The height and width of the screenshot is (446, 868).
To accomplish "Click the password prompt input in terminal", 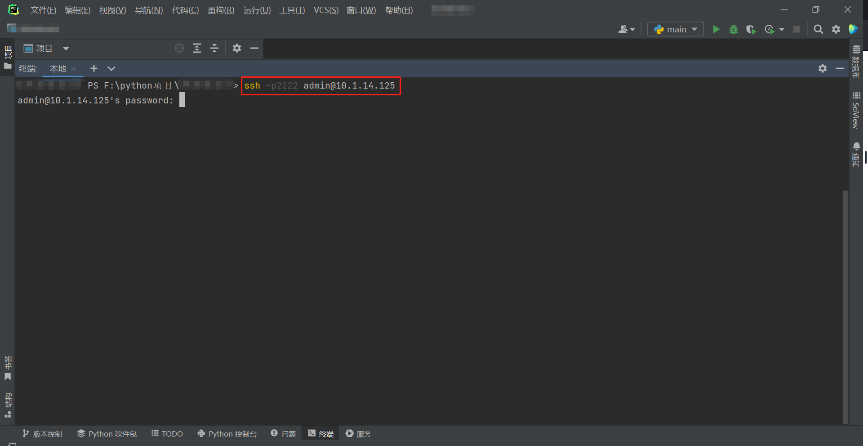I will click(x=182, y=100).
